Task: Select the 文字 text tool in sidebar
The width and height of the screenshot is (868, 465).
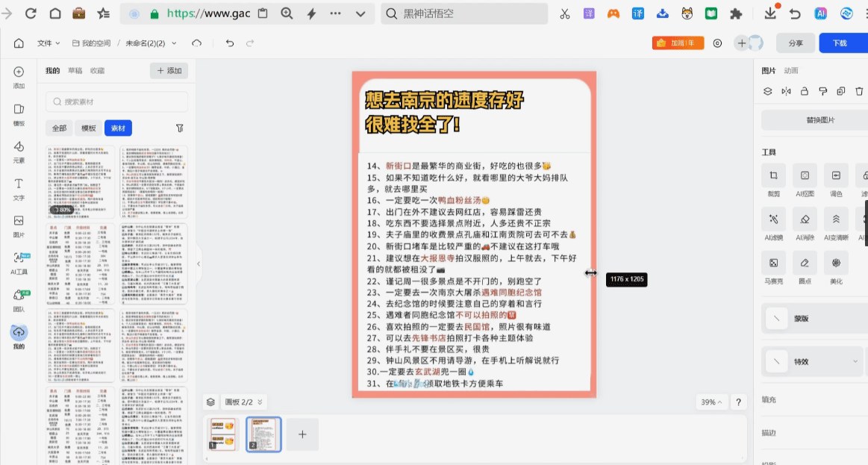Action: [x=19, y=188]
